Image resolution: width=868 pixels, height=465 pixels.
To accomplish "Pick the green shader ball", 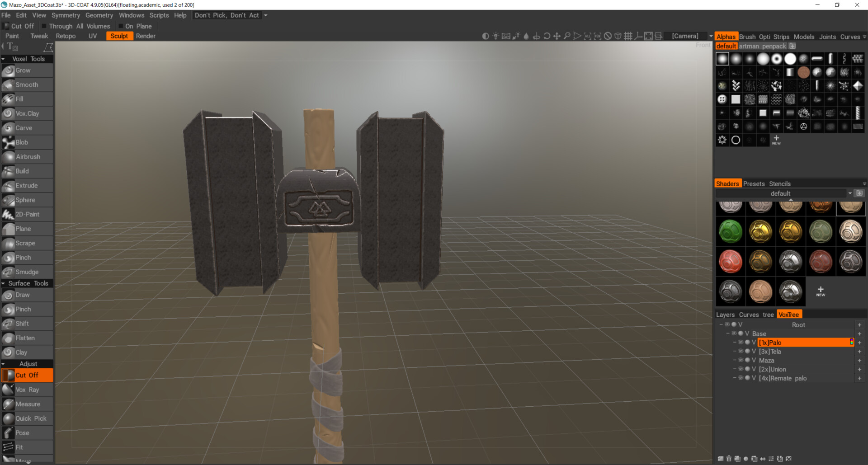I will tap(730, 232).
